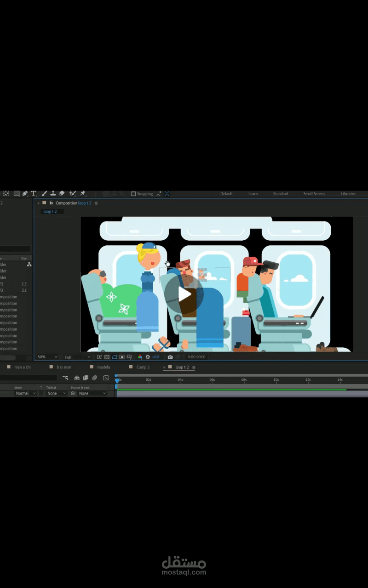Toggle hide shy layers icon
Image resolution: width=368 pixels, height=588 pixels.
77,378
